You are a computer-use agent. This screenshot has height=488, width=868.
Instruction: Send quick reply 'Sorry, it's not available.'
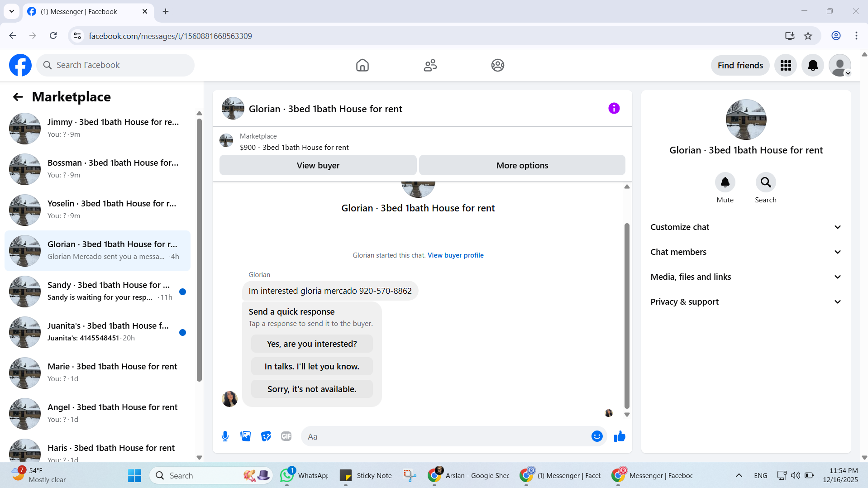coord(312,389)
